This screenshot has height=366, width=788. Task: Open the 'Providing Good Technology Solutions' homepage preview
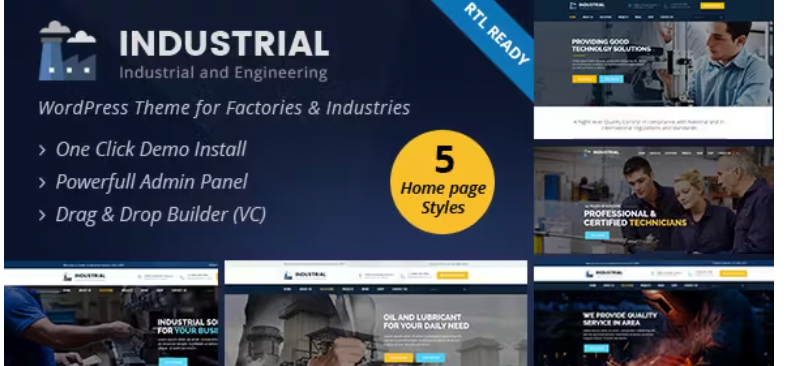coord(653,70)
